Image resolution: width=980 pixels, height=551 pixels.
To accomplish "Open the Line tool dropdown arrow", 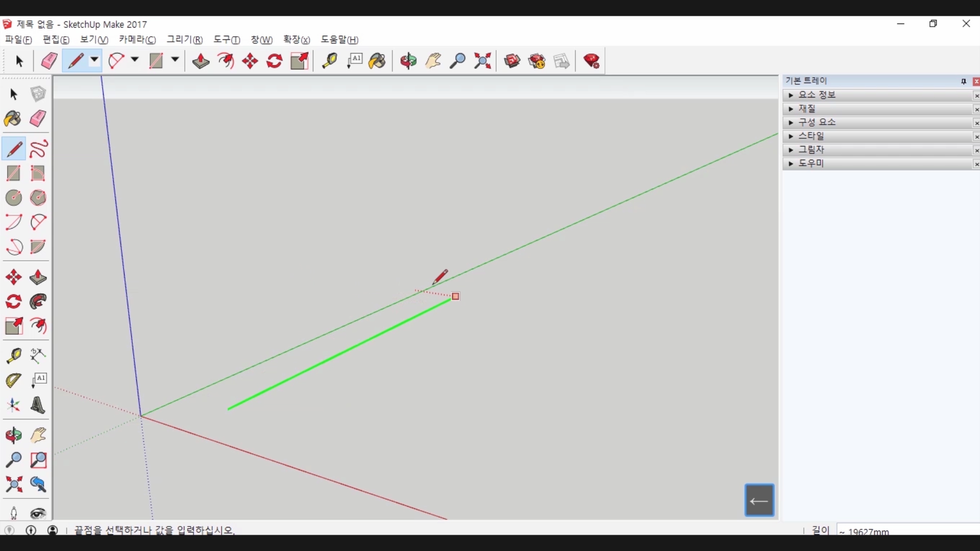I will [94, 60].
